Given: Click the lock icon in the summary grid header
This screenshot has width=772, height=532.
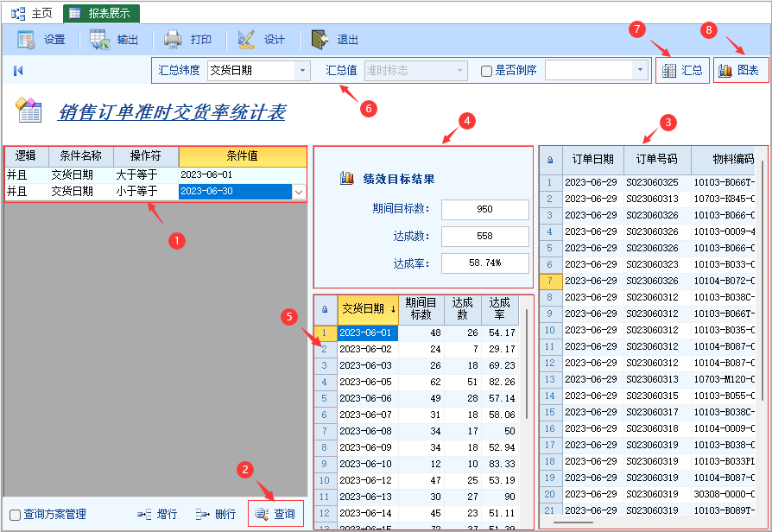Looking at the screenshot, I should coord(325,309).
